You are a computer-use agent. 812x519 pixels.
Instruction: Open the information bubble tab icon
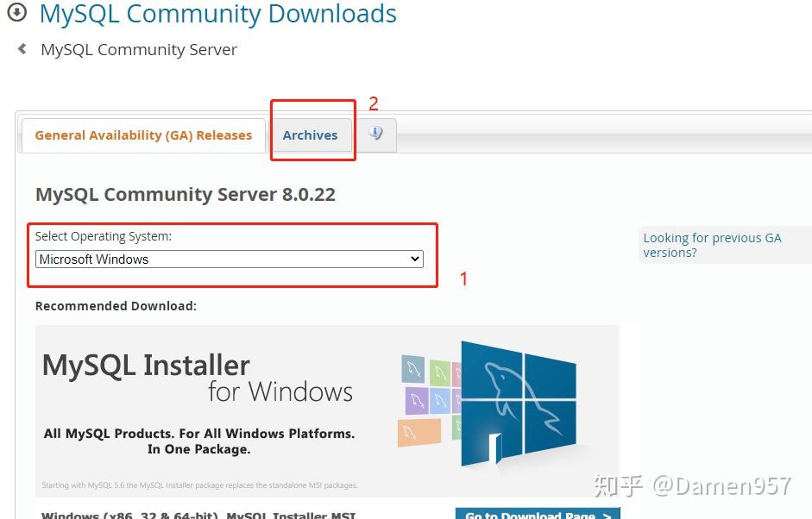click(376, 134)
